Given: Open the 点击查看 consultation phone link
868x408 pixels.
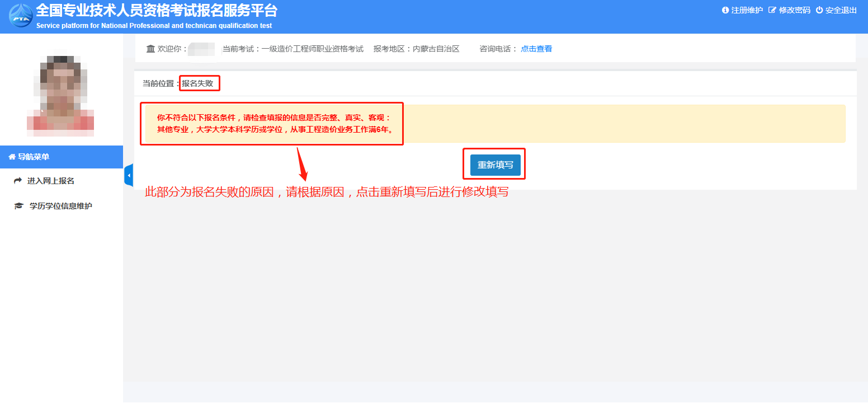Looking at the screenshot, I should pos(536,49).
